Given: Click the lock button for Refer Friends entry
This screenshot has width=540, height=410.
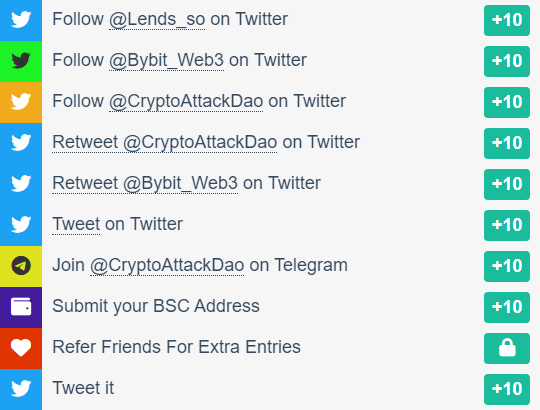Looking at the screenshot, I should [x=507, y=348].
